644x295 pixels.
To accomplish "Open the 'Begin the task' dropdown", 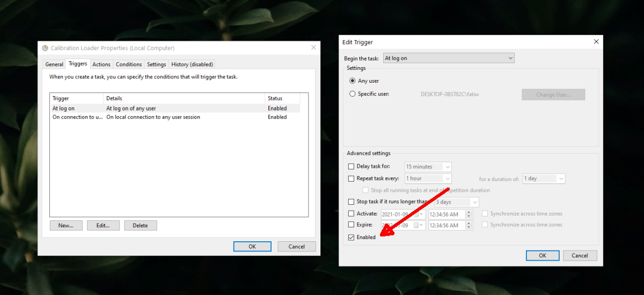I will pos(449,58).
